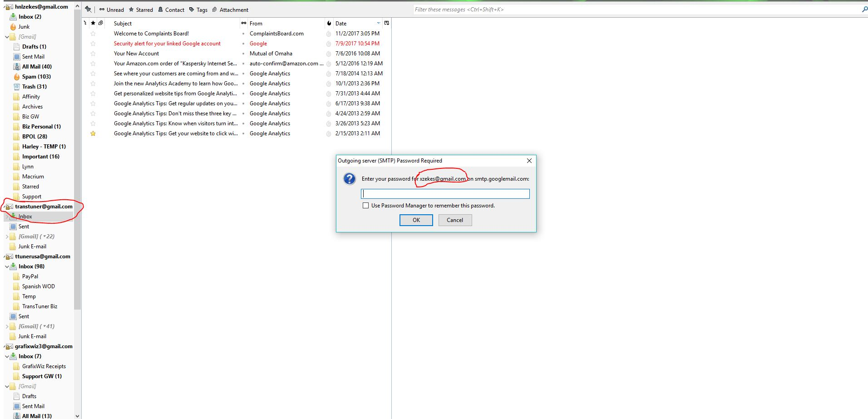Click the Sent Mail stamp icon under hnlzekes
This screenshot has height=419, width=868.
[17, 57]
